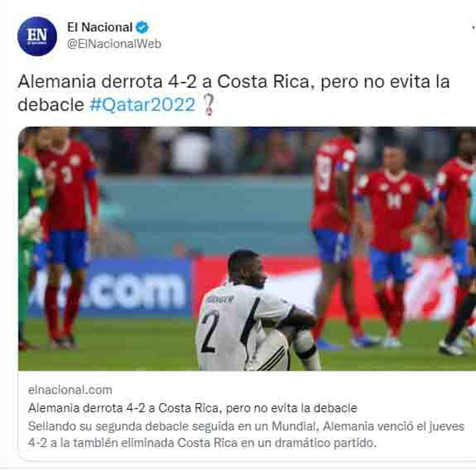Image resolution: width=476 pixels, height=471 pixels.
Task: Click the World Cup trophy emoji
Action: point(209,105)
